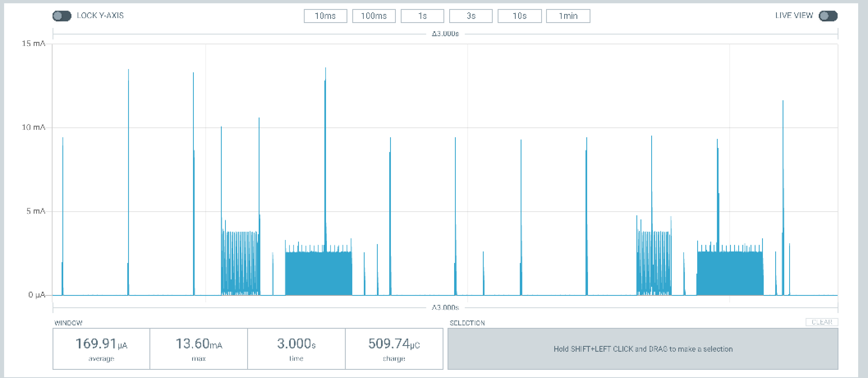Click the SELECTION section label
This screenshot has width=868, height=378.
(x=467, y=323)
